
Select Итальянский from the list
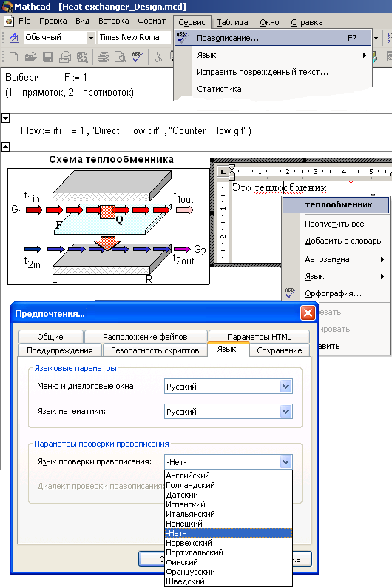tap(229, 514)
